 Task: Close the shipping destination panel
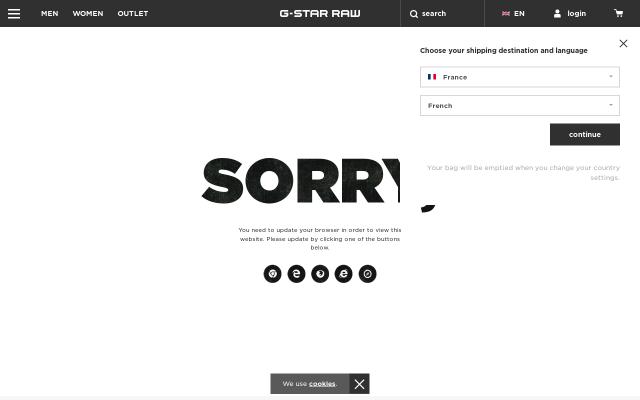tap(623, 44)
